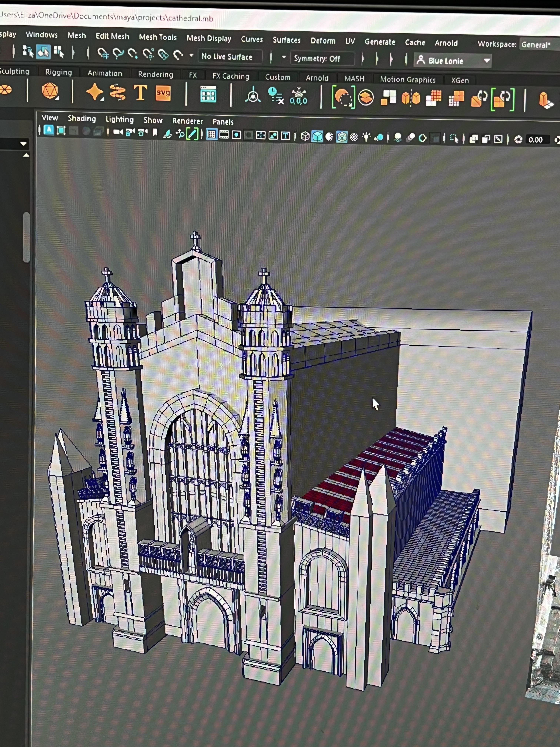Switch to the XGen shelf tab
Image resolution: width=560 pixels, height=747 pixels.
460,80
